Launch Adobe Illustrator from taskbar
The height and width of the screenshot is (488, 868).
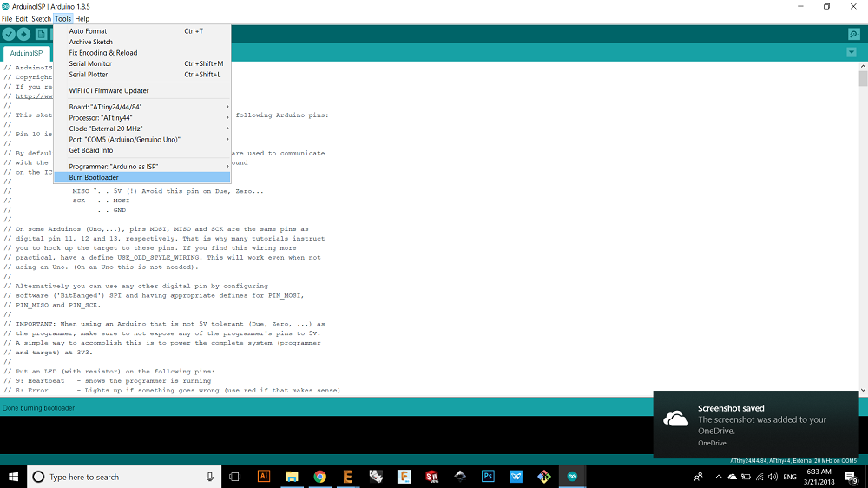click(x=264, y=477)
